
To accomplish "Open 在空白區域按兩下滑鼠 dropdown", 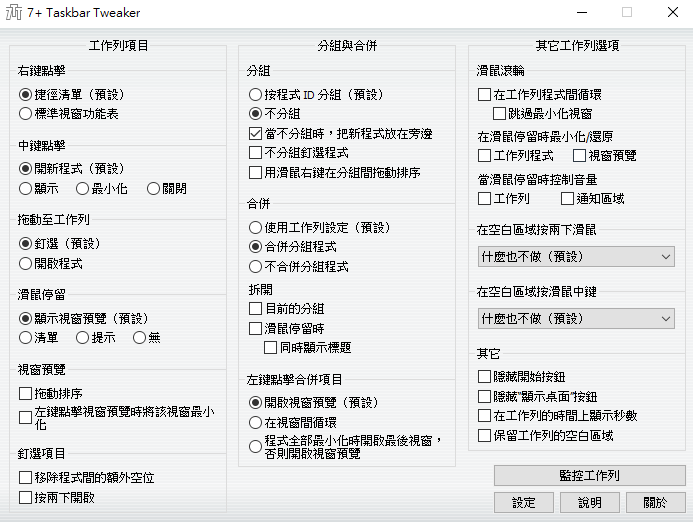I will pyautogui.click(x=576, y=257).
